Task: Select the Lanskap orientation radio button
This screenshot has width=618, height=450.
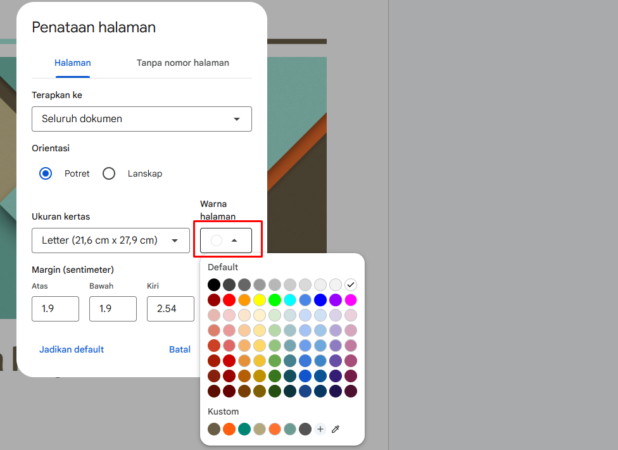Action: point(109,173)
